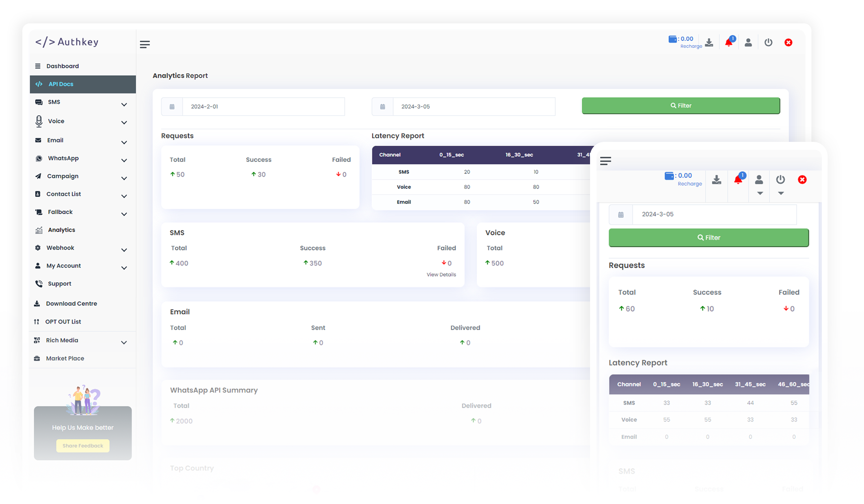This screenshot has width=864, height=504.
Task: Open notifications bell in the desktop header
Action: 729,42
